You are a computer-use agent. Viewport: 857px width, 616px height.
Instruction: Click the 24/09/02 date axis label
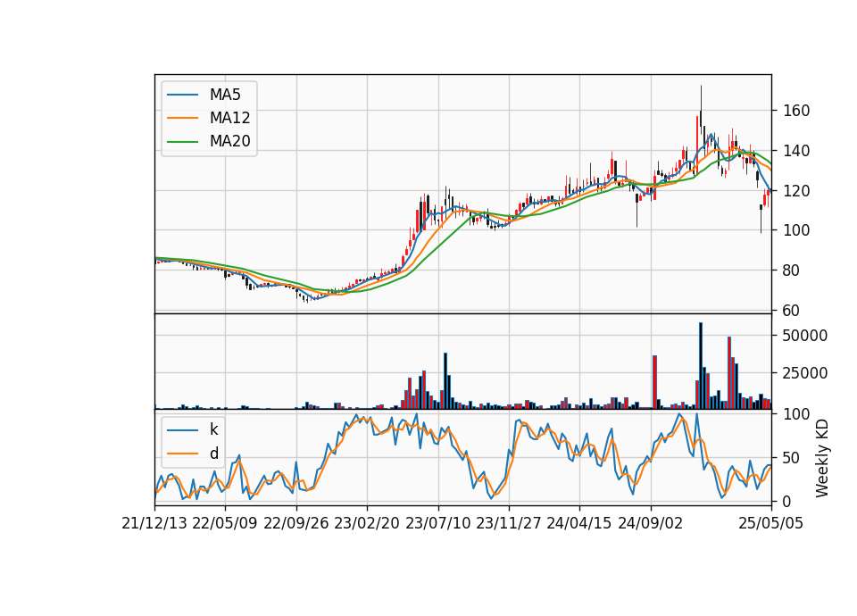tap(651, 524)
